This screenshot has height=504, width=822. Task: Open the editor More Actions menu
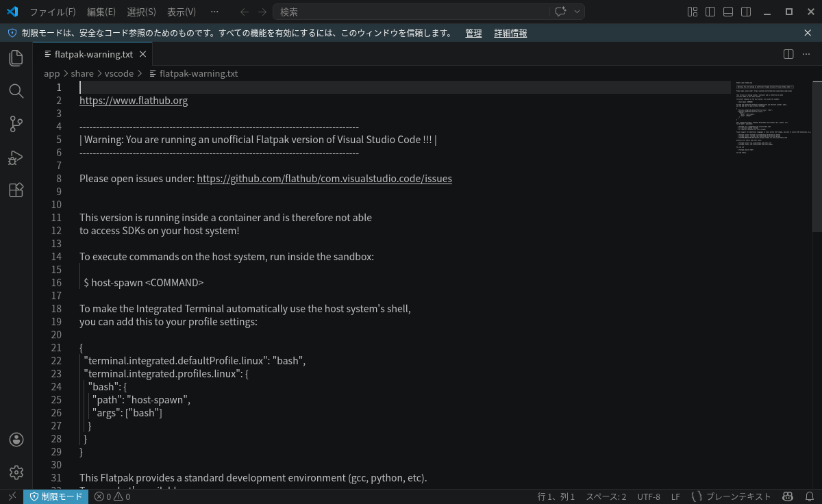click(x=806, y=54)
